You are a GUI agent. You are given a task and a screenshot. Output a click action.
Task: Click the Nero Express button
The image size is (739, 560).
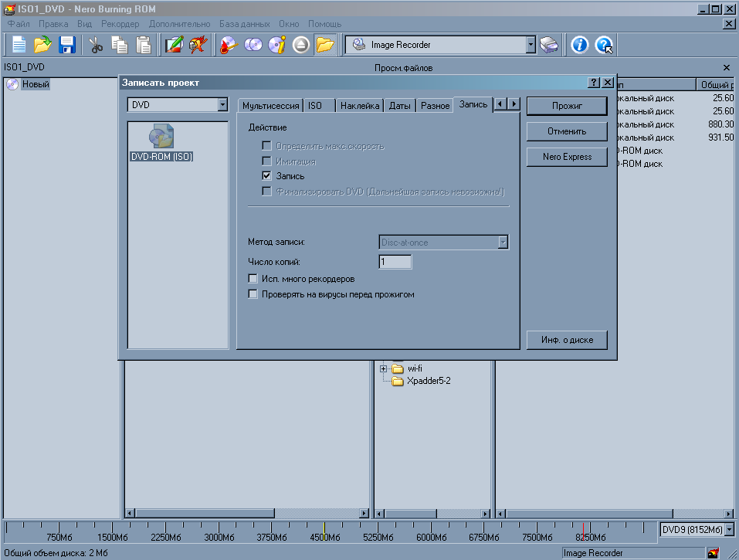click(567, 157)
